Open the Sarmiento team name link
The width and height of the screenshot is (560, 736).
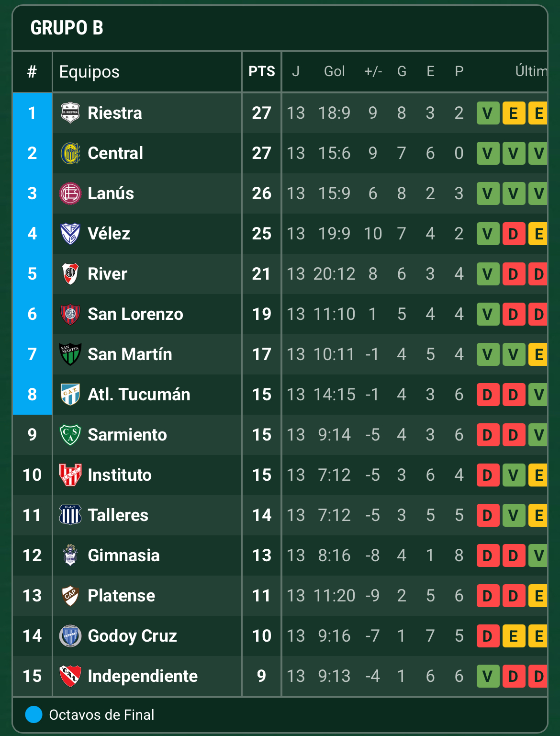tap(127, 435)
